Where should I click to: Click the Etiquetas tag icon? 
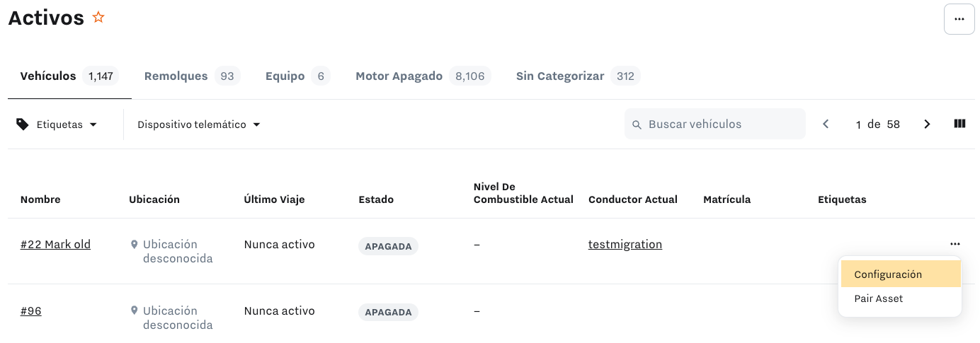pos(23,124)
